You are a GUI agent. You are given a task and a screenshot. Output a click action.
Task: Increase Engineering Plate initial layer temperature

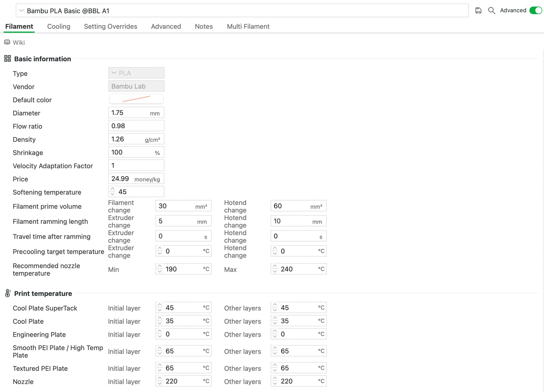[x=160, y=331]
